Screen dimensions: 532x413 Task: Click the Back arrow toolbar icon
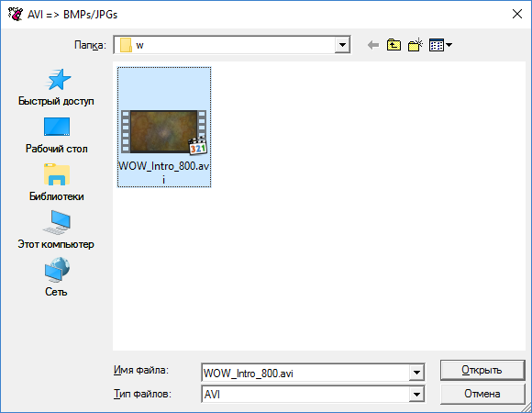click(373, 45)
